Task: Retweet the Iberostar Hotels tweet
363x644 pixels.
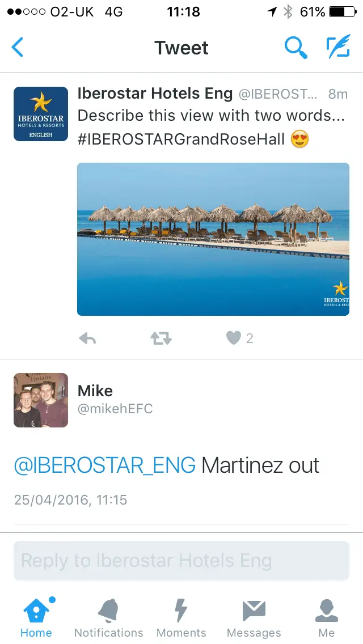Action: click(x=161, y=338)
